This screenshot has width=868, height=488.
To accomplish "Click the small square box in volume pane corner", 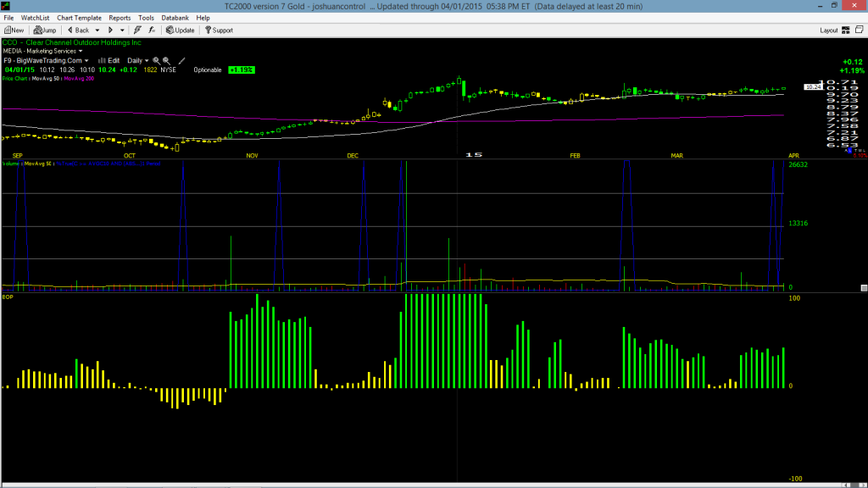I will [864, 288].
